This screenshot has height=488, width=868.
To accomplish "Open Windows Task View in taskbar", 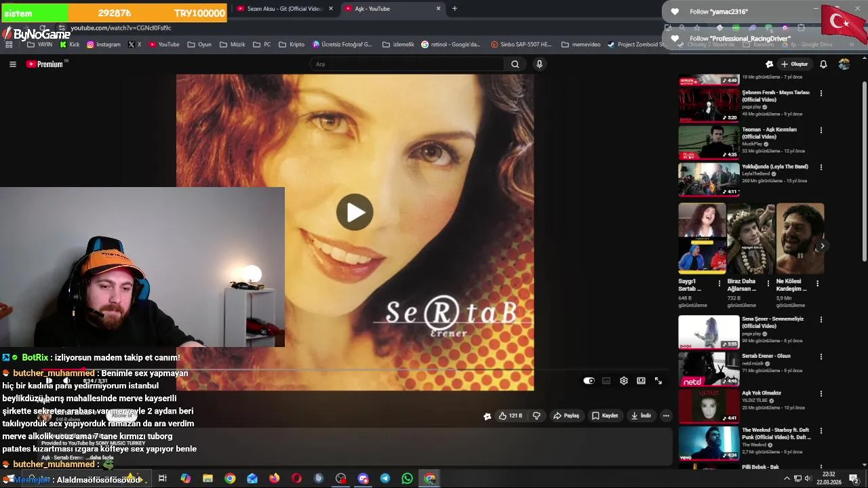I will [163, 479].
